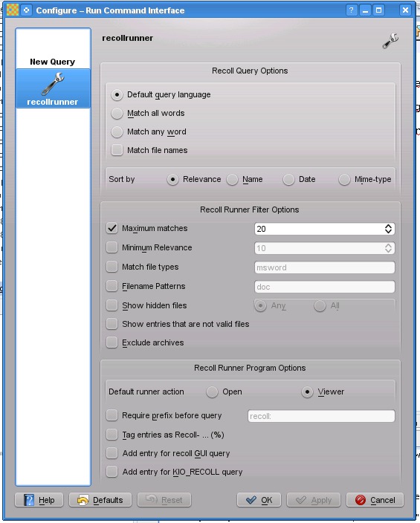Enable Show hidden files checkbox
This screenshot has width=420, height=523.
pos(112,305)
